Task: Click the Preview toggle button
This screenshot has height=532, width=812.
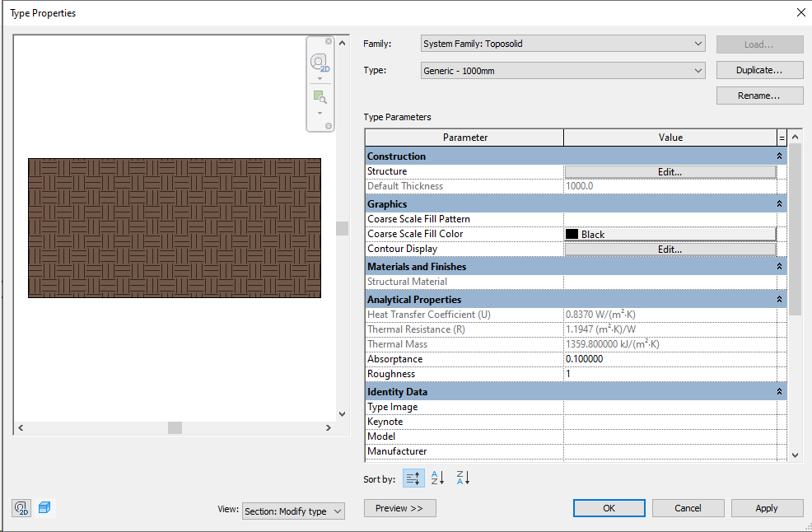Action: pos(399,507)
